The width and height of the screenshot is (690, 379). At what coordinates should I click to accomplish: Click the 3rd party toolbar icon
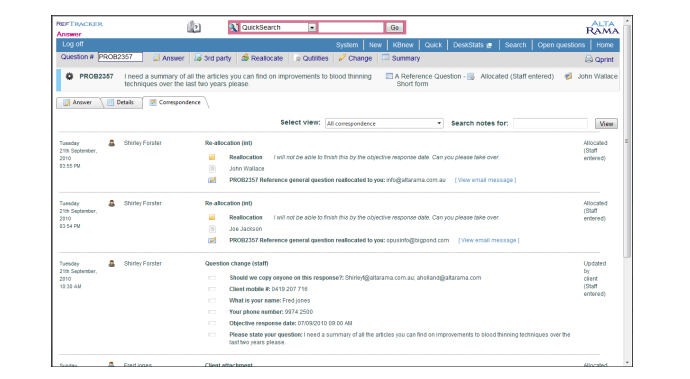[x=198, y=58]
